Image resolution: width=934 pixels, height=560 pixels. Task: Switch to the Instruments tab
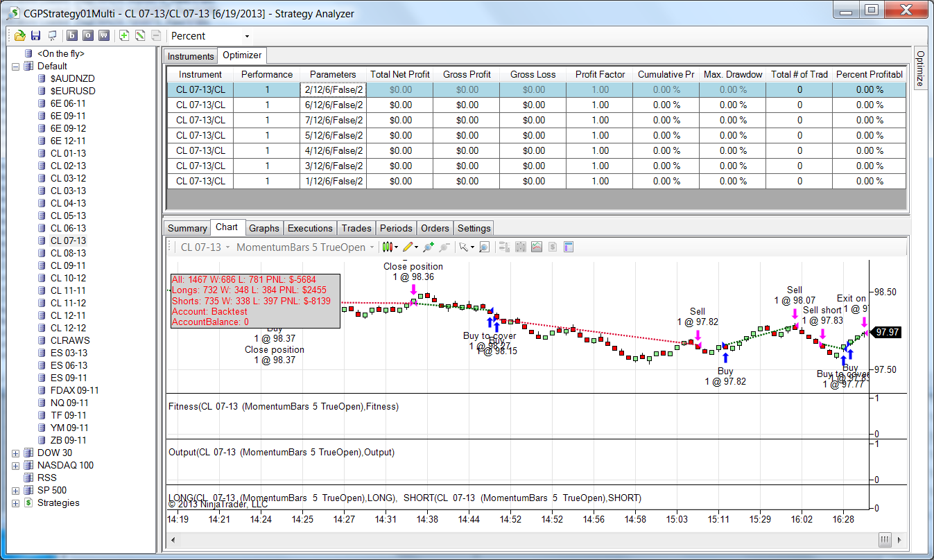[x=191, y=56]
